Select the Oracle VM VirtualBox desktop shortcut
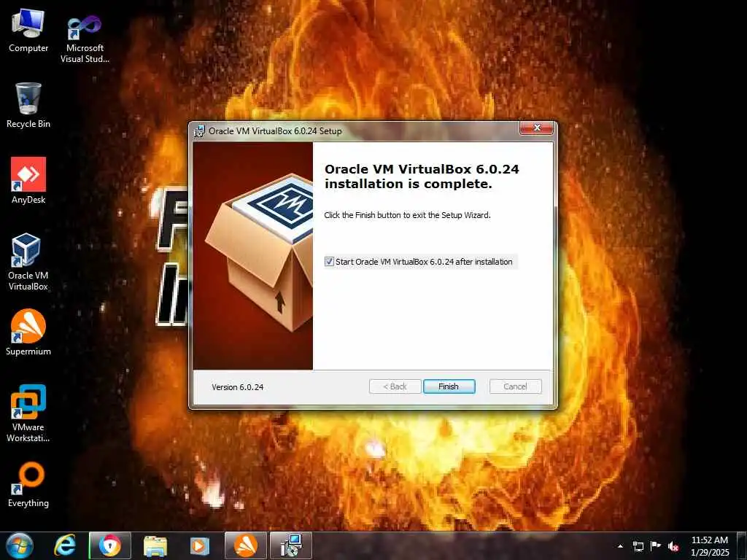This screenshot has width=747, height=560. coord(28,262)
